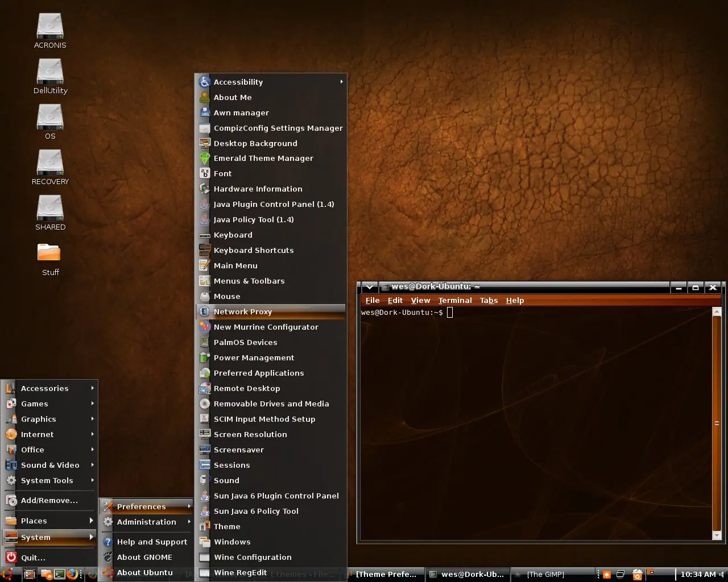Expand Sound & Video submenu arrow
Screen dimensions: 728x582
coord(92,465)
